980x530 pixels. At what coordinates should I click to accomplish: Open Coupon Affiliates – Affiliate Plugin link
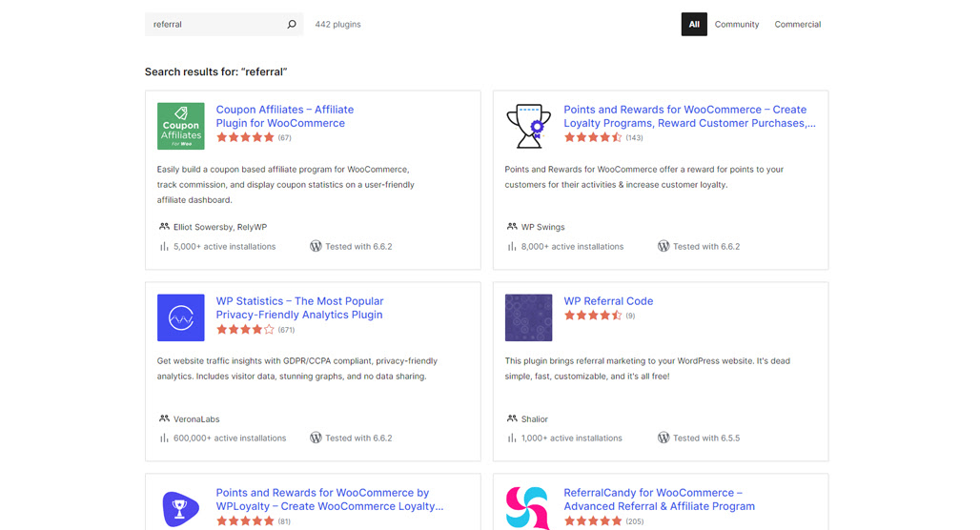(285, 116)
